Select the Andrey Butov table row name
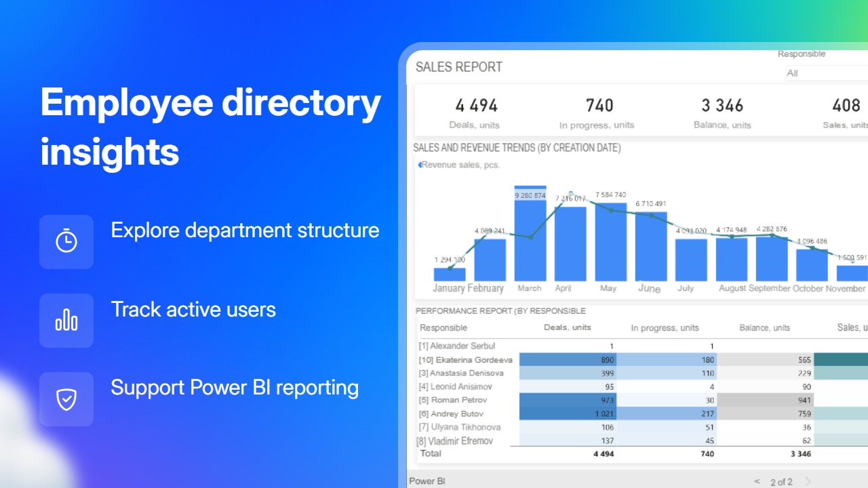 coord(451,414)
